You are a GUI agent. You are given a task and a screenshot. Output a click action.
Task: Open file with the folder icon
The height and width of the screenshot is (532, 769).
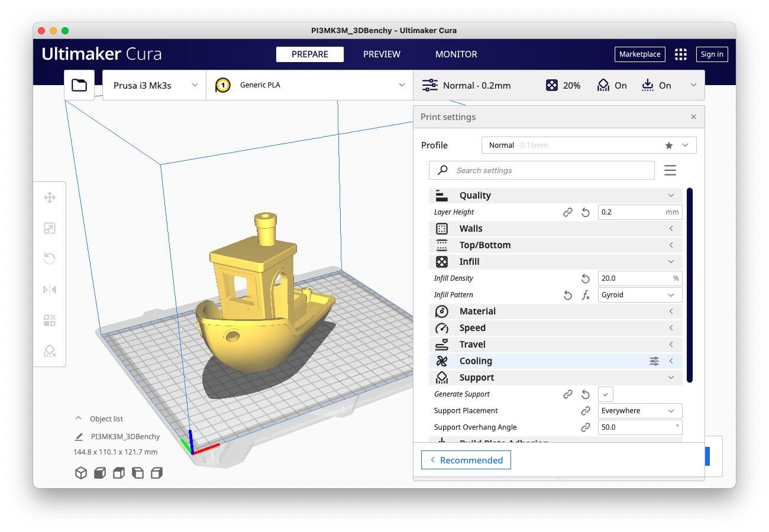(79, 85)
